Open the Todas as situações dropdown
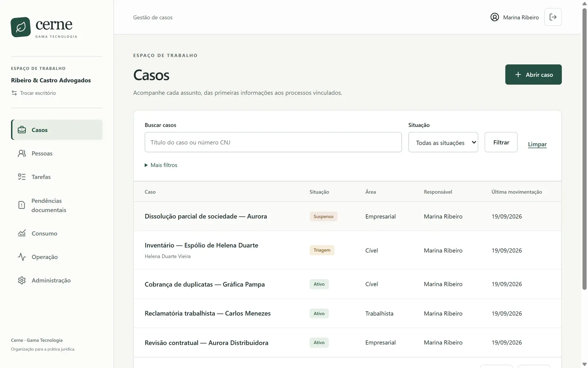 (x=443, y=142)
